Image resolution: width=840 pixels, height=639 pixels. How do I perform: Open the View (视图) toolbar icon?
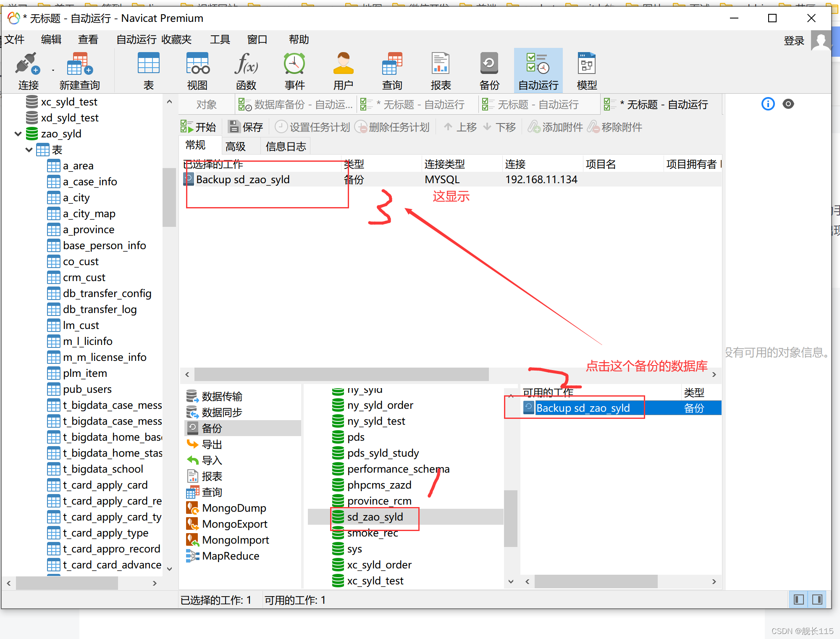point(197,71)
